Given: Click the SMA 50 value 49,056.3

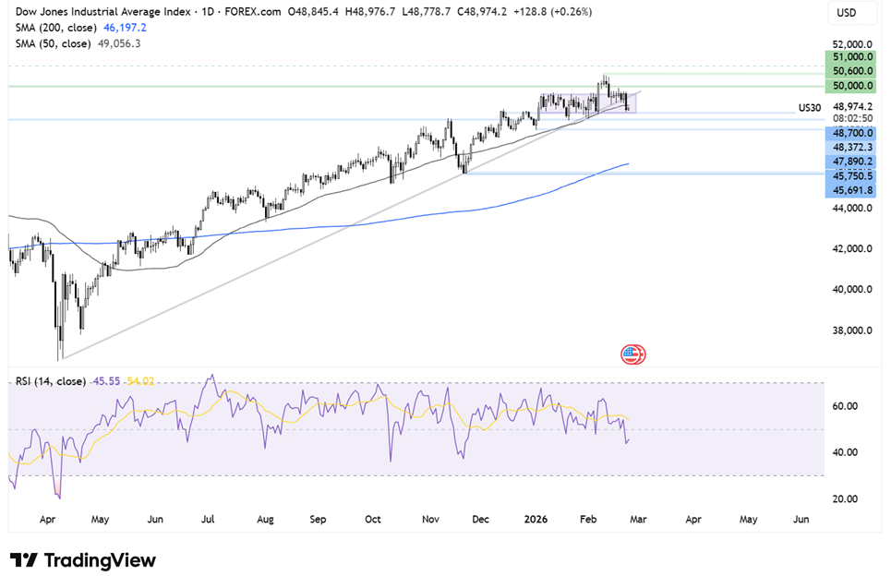Looking at the screenshot, I should pyautogui.click(x=119, y=43).
